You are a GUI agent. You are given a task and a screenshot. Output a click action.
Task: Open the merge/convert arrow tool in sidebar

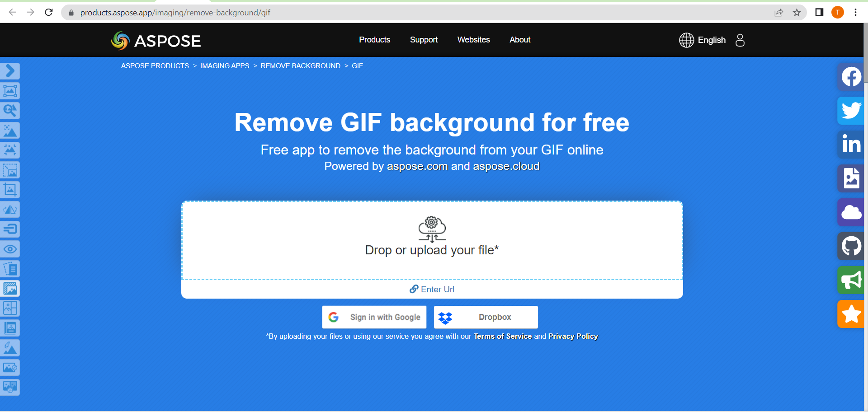10,229
